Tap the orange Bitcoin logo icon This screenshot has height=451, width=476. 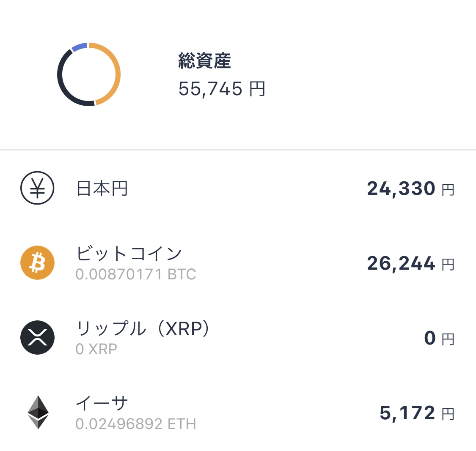pyautogui.click(x=37, y=262)
